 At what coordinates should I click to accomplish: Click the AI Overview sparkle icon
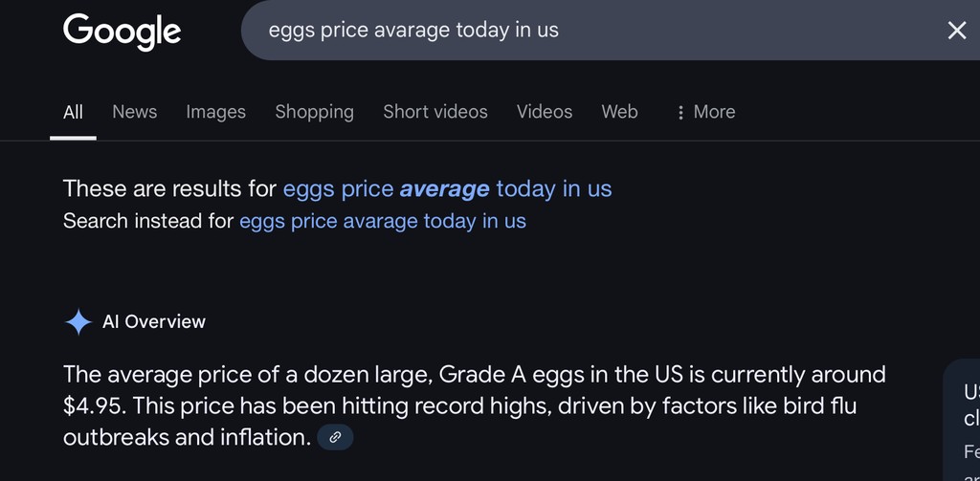(78, 322)
